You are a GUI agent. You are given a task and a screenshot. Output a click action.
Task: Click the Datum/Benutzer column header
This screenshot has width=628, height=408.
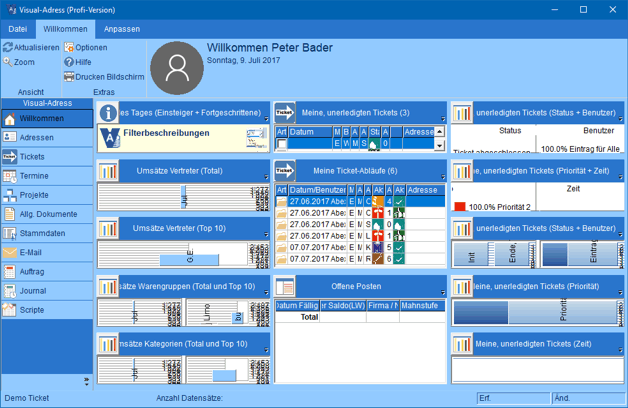317,190
